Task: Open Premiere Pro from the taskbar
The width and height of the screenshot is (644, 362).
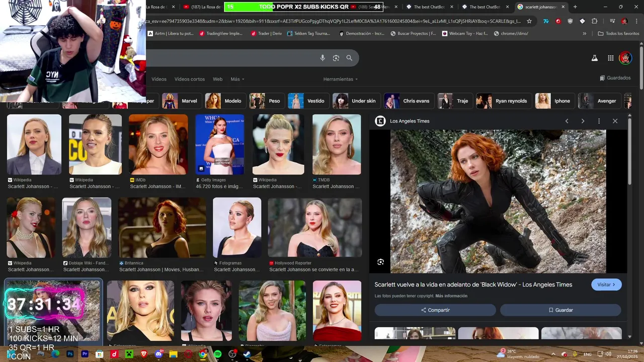Action: click(85, 354)
